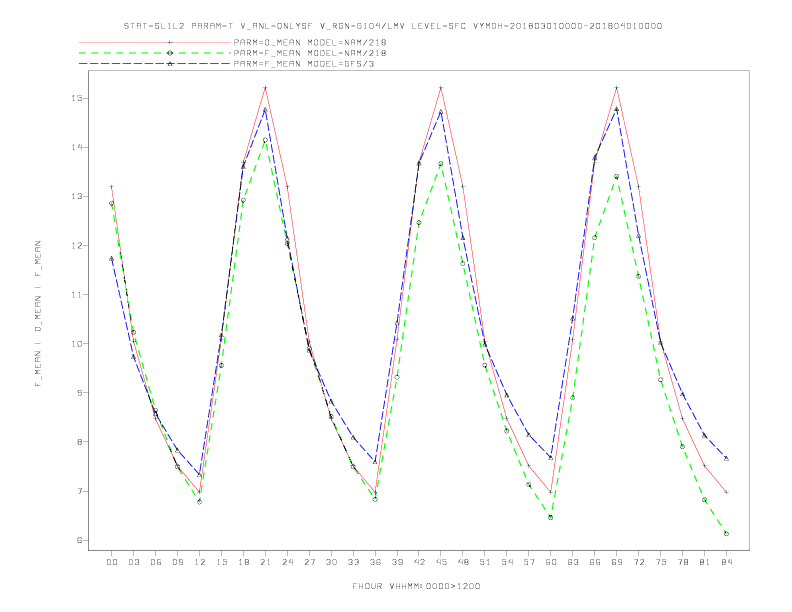Click y-axis tick label 14
The height and width of the screenshot is (612, 792).
coord(77,147)
